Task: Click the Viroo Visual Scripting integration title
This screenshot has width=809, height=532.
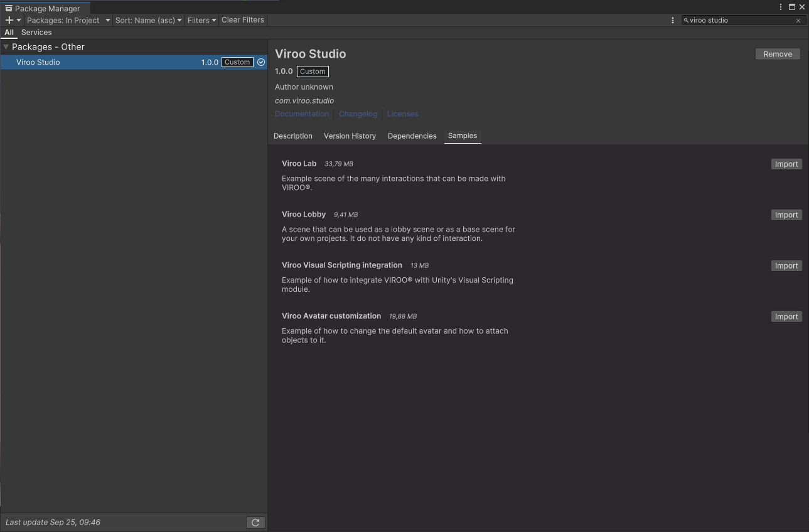Action: point(342,265)
